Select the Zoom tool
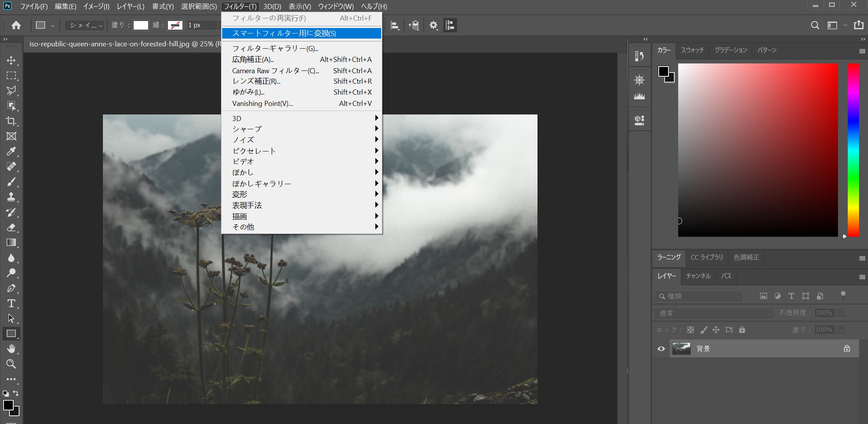This screenshot has width=868, height=424. pyautogui.click(x=11, y=364)
